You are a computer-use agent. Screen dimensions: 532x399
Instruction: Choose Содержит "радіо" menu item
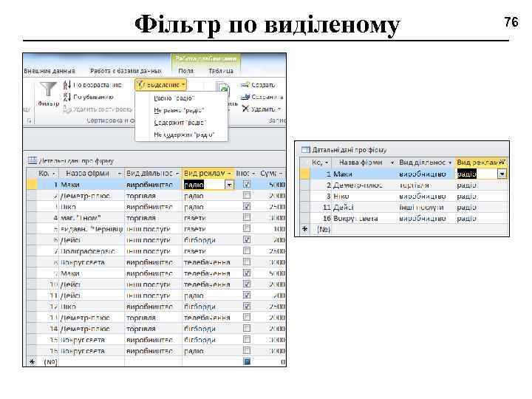coord(180,123)
